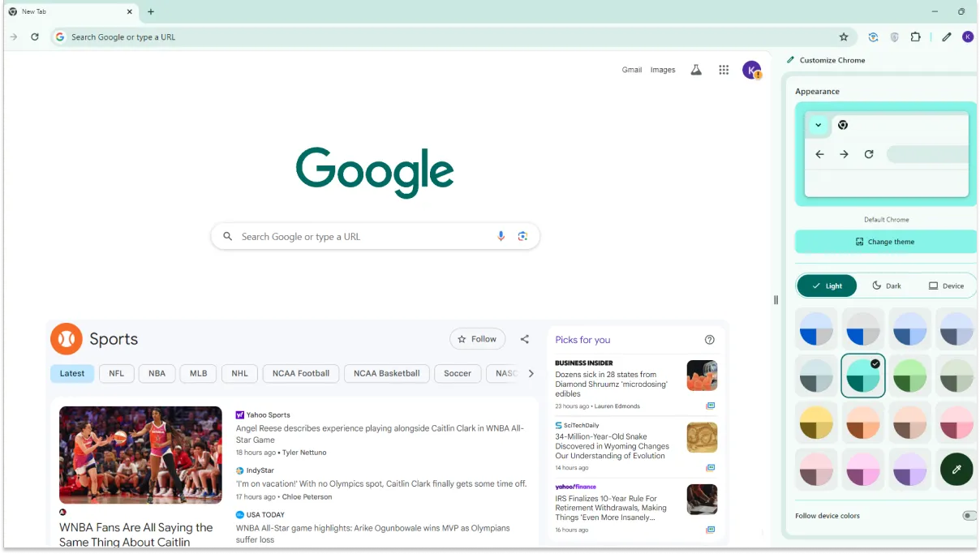Open the Google apps grid
Screen dimensions: 980x554
(724, 70)
